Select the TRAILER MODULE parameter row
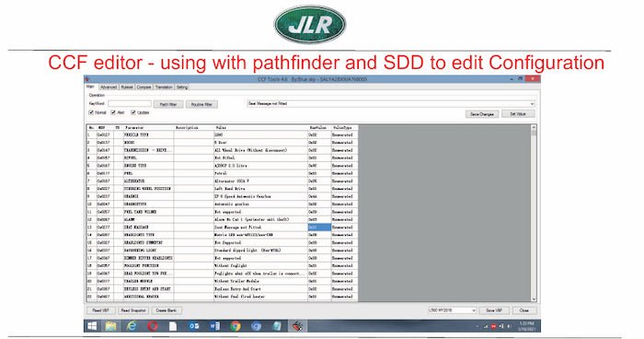The width and height of the screenshot is (644, 339). tap(223, 281)
